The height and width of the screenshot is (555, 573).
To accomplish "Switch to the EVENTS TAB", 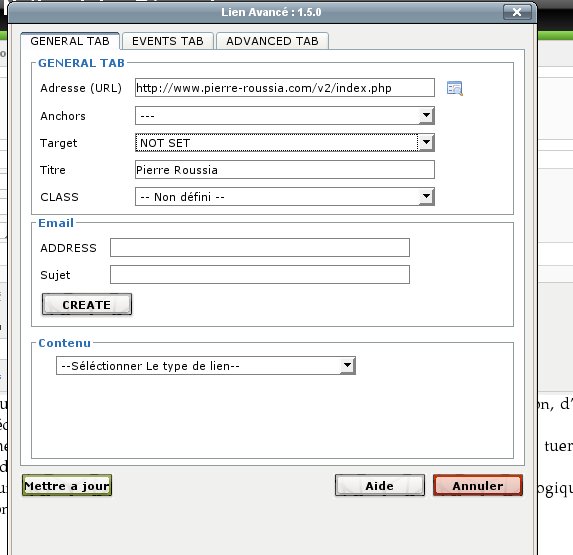I will pos(168,41).
